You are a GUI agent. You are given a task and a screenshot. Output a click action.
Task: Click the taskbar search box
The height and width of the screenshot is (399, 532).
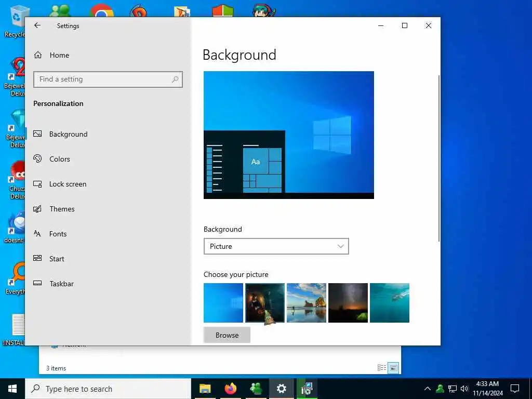click(108, 389)
